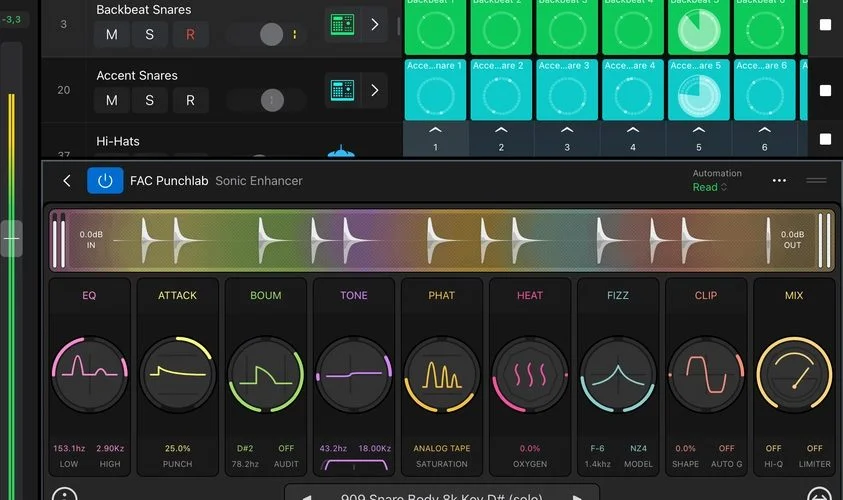Screen dimensions: 843x500
Task: Launch the Acce...are 3 cell
Action: click(x=567, y=90)
